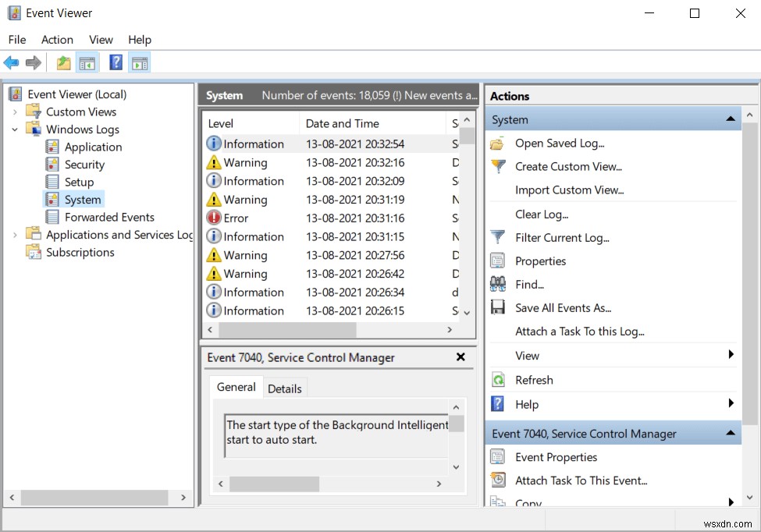Click the Help question mark toolbar icon
The height and width of the screenshot is (532, 761).
click(x=115, y=62)
